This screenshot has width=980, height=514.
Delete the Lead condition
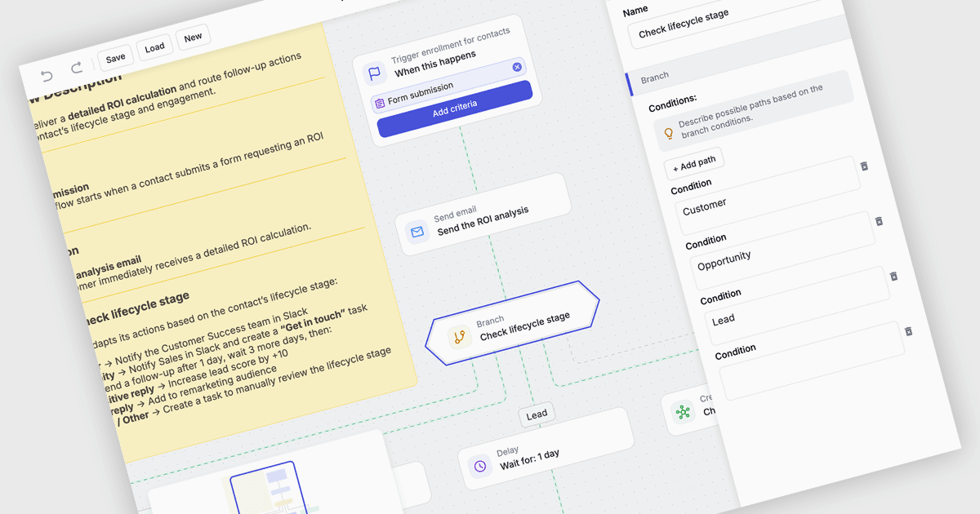pyautogui.click(x=893, y=276)
